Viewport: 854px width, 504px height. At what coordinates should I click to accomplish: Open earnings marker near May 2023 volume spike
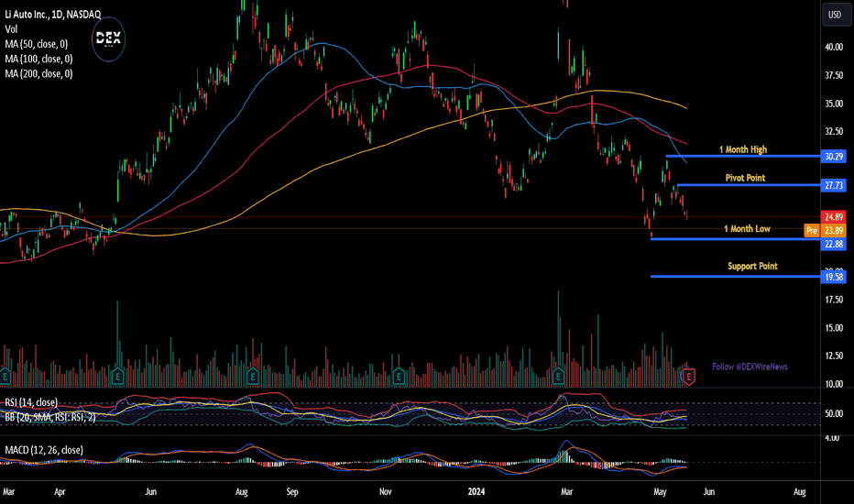(117, 377)
